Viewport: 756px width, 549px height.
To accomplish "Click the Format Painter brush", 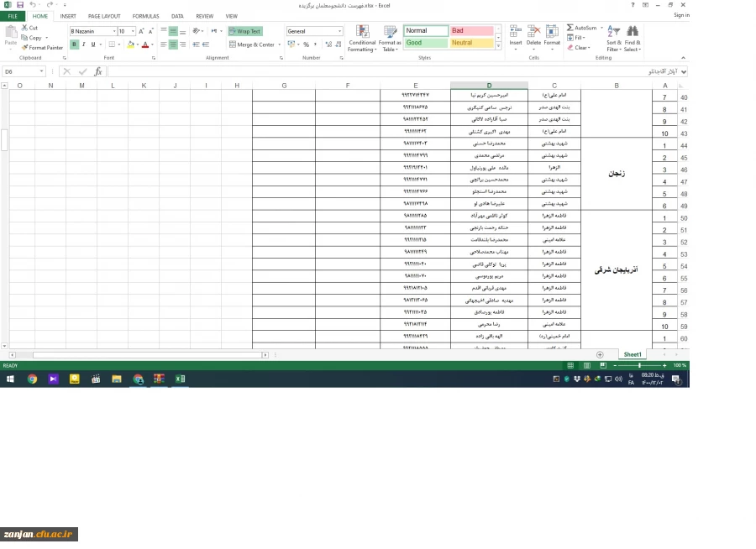I will click(24, 48).
